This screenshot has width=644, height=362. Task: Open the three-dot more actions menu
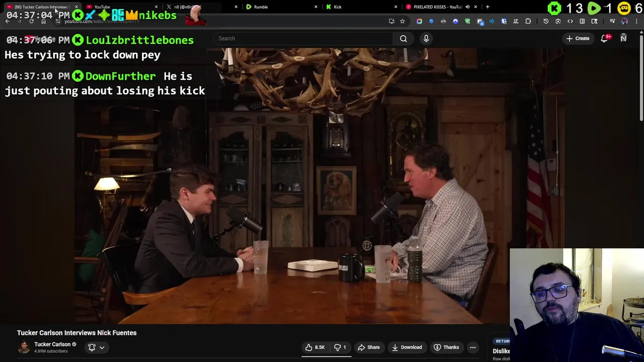[x=473, y=347]
